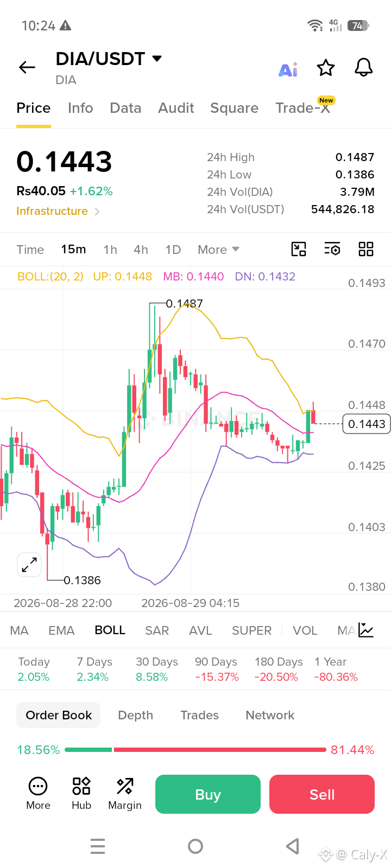This screenshot has width=391, height=868.
Task: Open the grid layout icon
Action: click(366, 249)
